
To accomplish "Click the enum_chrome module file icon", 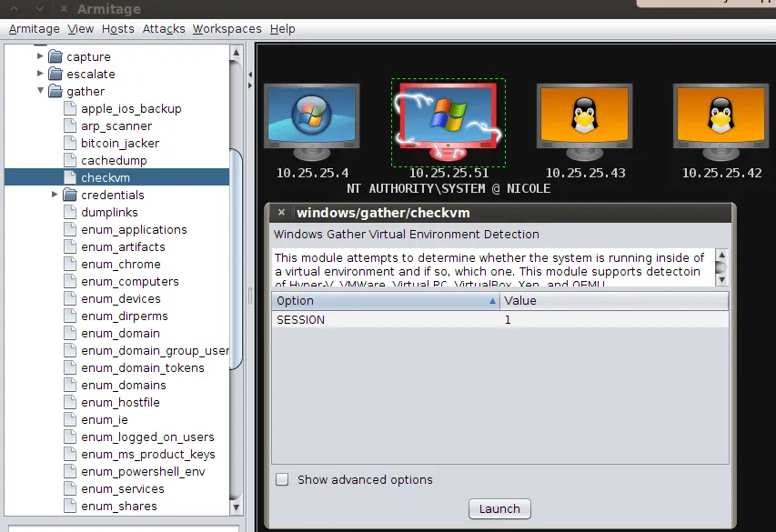I will pyautogui.click(x=70, y=265).
